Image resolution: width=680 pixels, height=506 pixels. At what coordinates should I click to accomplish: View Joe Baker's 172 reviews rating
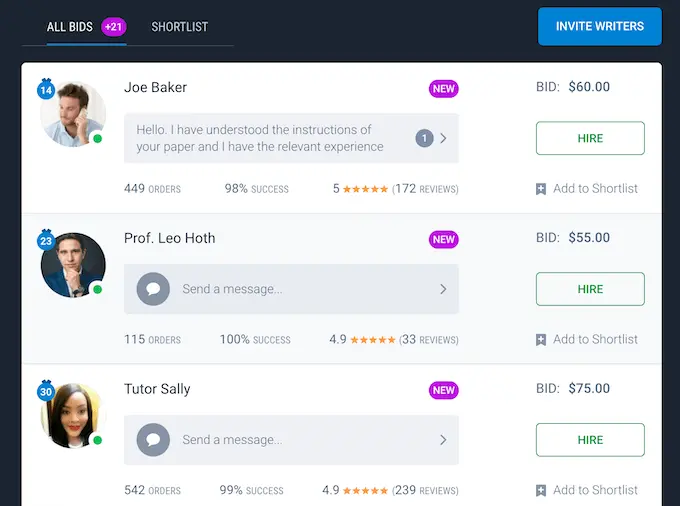[396, 189]
